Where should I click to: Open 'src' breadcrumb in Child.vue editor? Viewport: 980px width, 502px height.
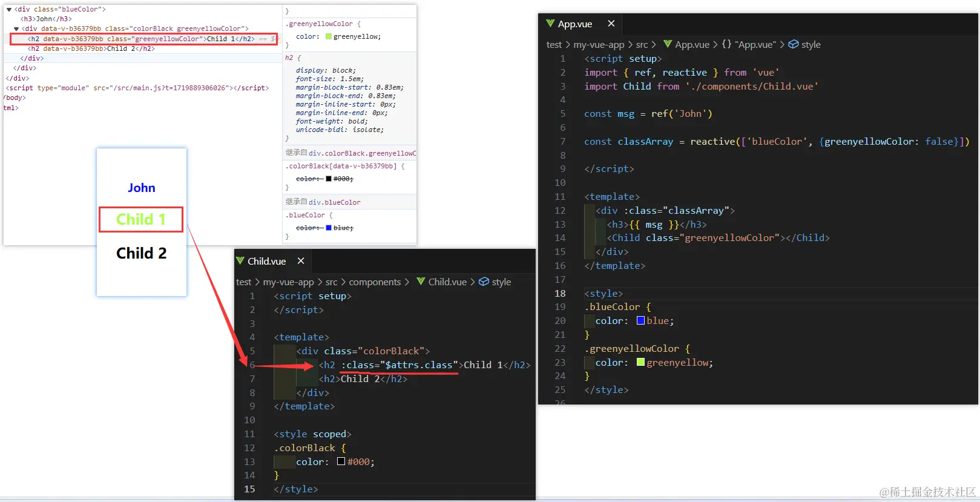(331, 282)
